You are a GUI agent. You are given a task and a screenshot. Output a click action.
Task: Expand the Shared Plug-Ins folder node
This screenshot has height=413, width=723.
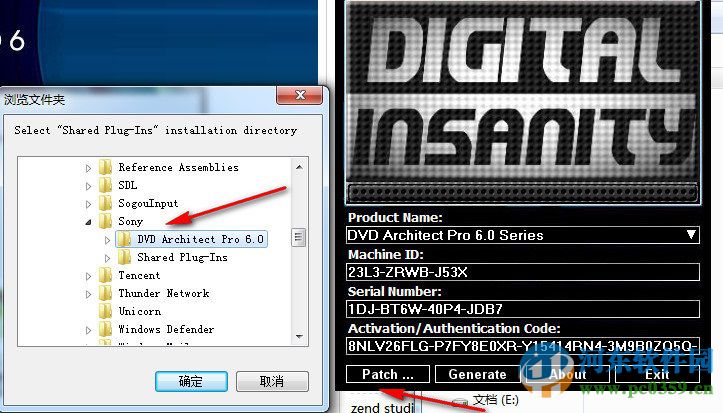(x=107, y=258)
